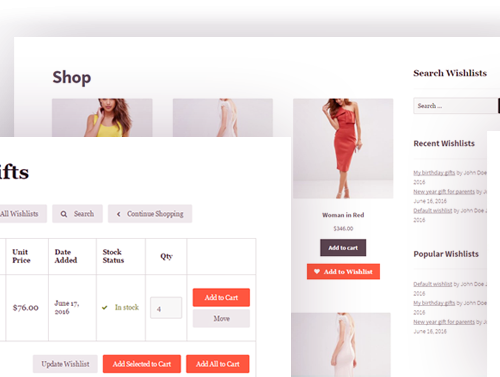Click the Qty field showing 4

(166, 308)
